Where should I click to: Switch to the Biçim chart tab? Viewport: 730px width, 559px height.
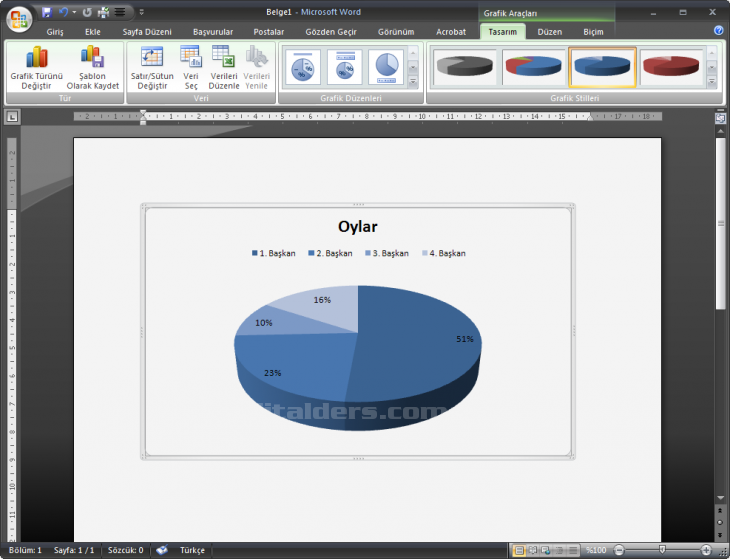click(x=594, y=32)
